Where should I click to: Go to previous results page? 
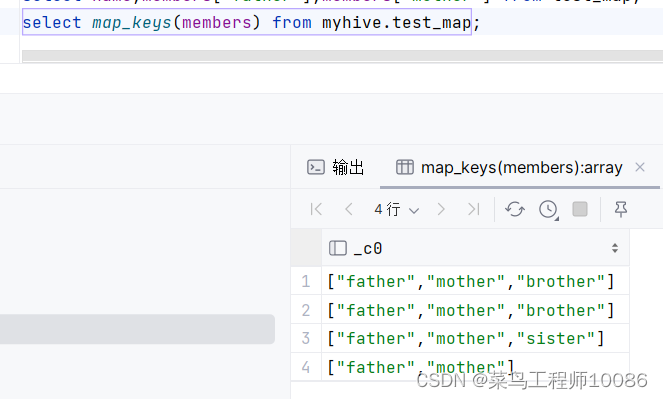click(x=349, y=209)
